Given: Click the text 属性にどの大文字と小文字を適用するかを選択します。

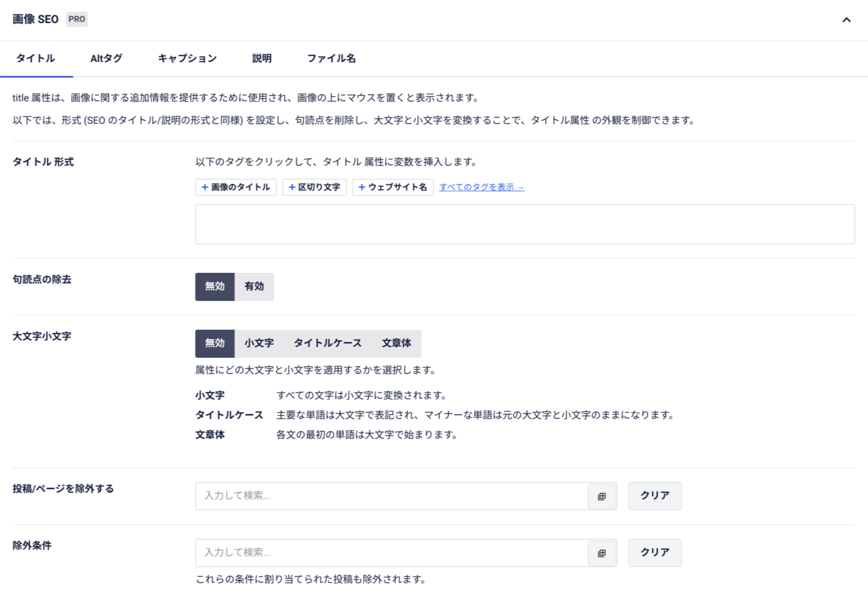Looking at the screenshot, I should point(316,370).
